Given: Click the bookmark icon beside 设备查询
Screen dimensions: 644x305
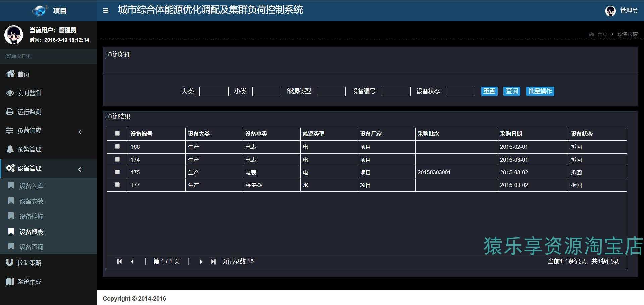Looking at the screenshot, I should click(x=11, y=246).
